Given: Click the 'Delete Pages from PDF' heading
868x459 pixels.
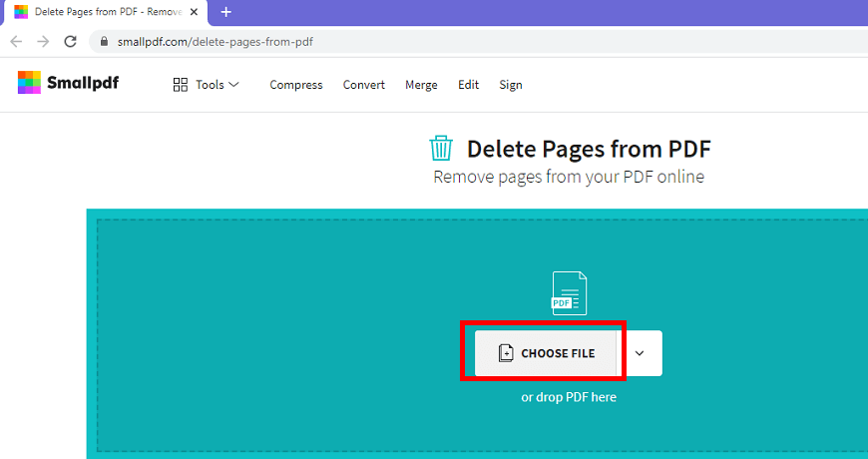Looking at the screenshot, I should [589, 150].
